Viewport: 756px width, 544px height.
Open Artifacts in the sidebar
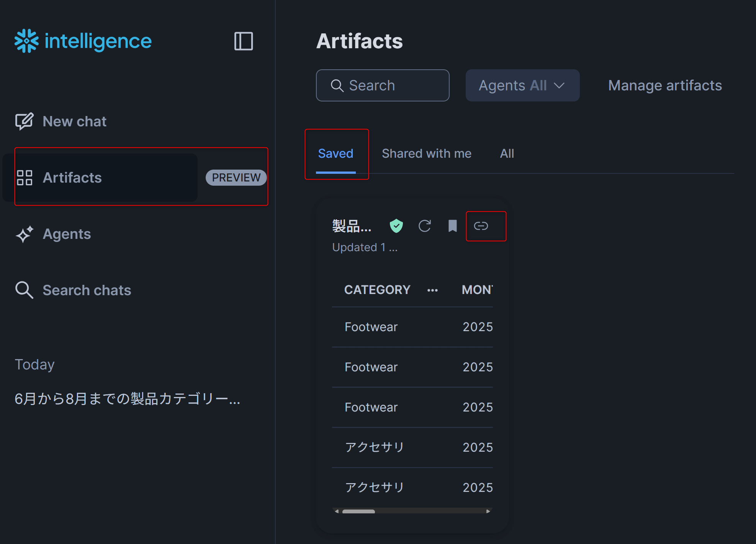72,178
